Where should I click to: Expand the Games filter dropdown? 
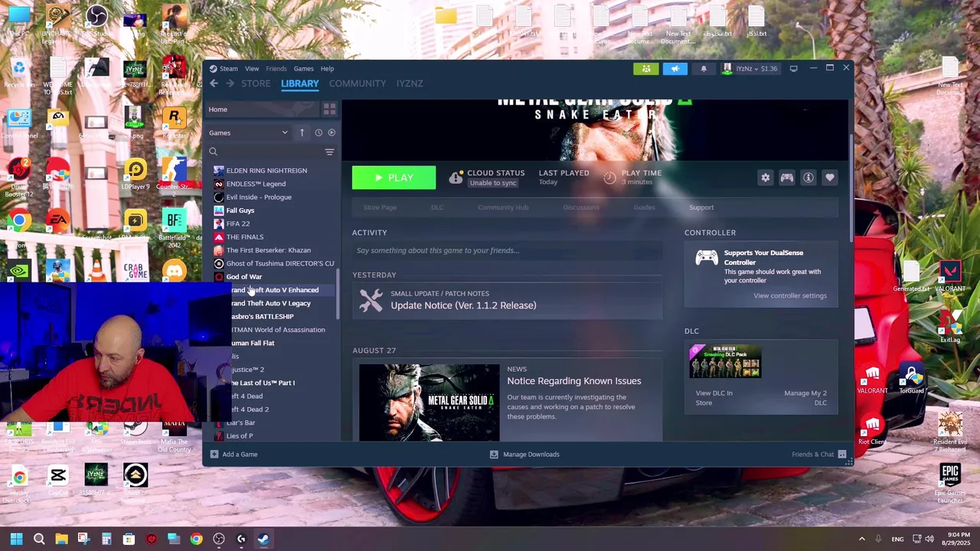(248, 132)
